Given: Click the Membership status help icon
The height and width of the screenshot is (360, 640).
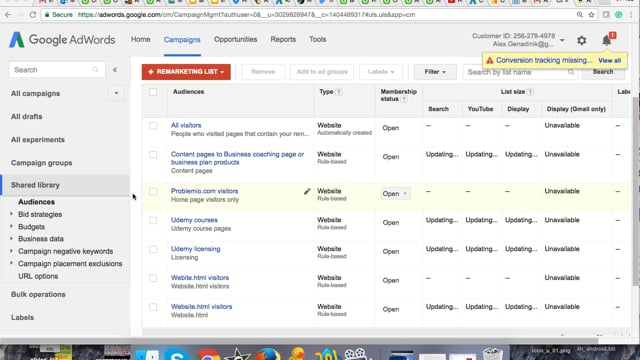Looking at the screenshot, I should tap(404, 99).
